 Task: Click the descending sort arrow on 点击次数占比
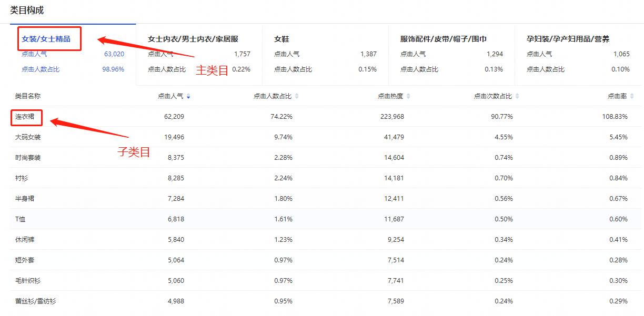click(x=517, y=98)
